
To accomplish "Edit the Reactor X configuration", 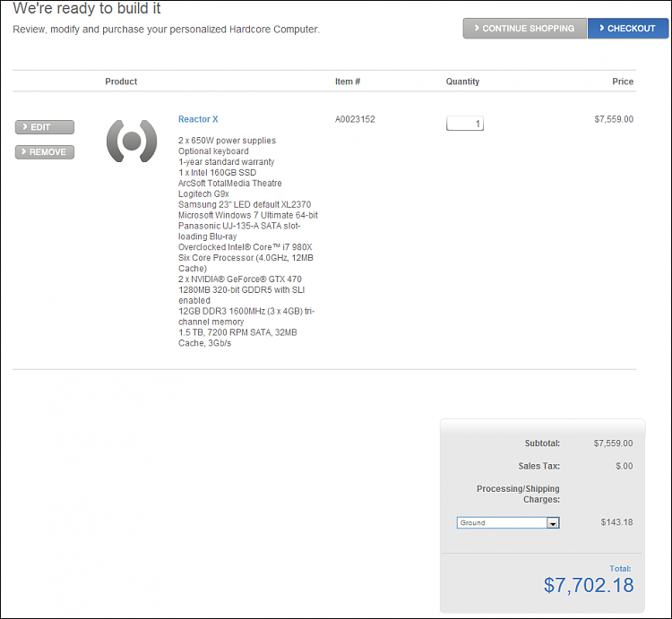I will [x=45, y=127].
